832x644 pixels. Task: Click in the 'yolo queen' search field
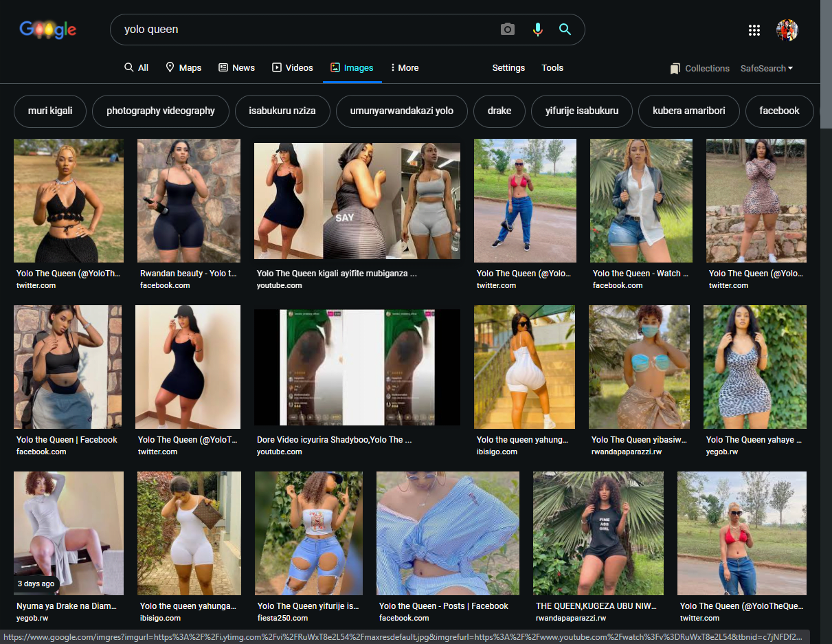point(302,30)
